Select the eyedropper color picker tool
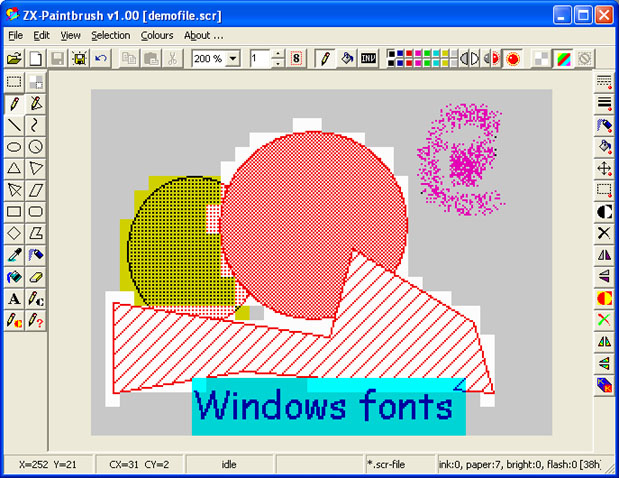Image resolution: width=619 pixels, height=478 pixels. (14, 256)
